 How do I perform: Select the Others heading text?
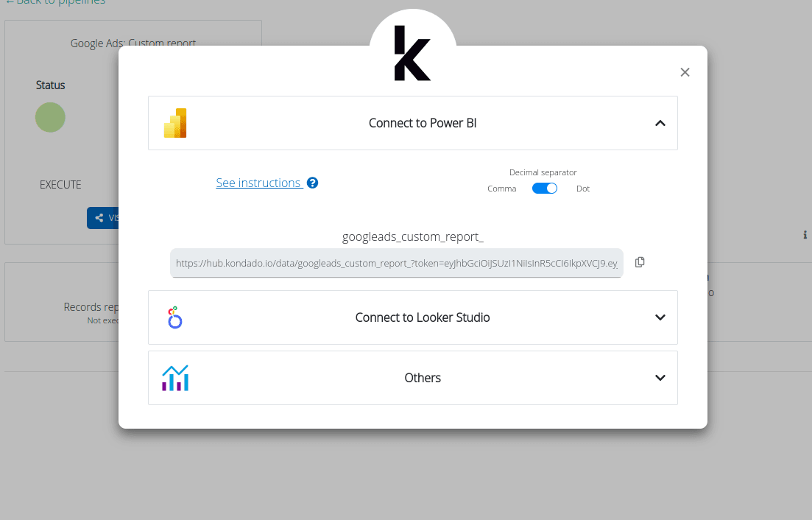[423, 378]
